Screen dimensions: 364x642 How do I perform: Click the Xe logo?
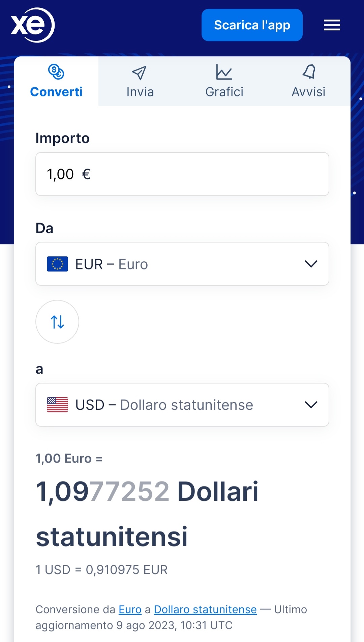coord(32,25)
